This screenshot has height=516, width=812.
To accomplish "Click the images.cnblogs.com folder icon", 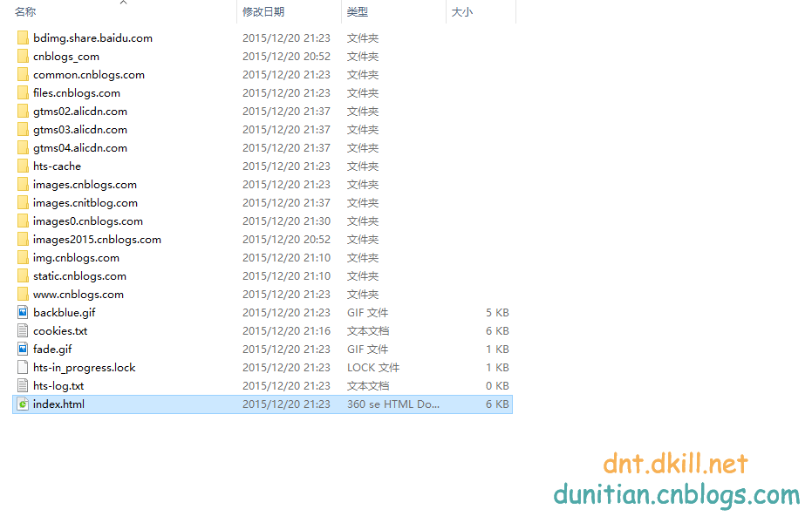I will (x=23, y=184).
